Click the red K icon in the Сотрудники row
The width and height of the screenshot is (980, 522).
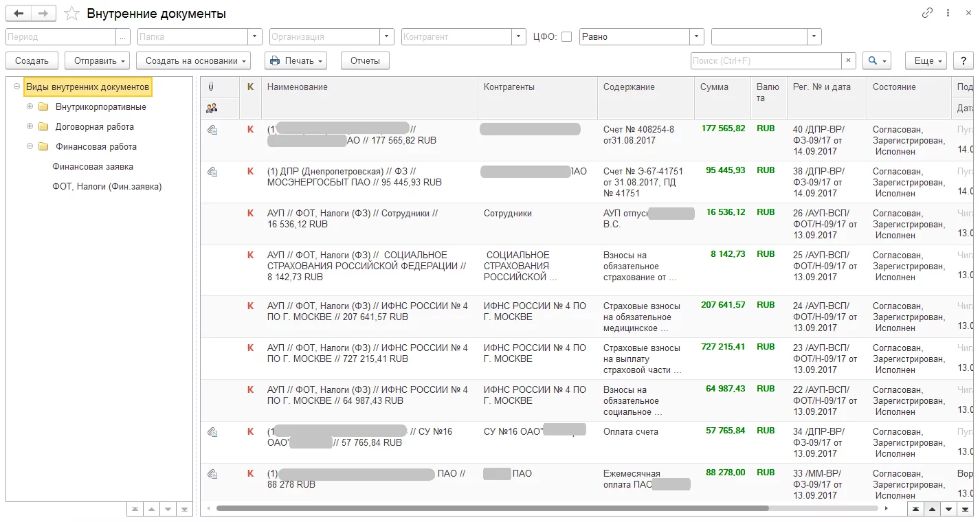[x=250, y=213]
